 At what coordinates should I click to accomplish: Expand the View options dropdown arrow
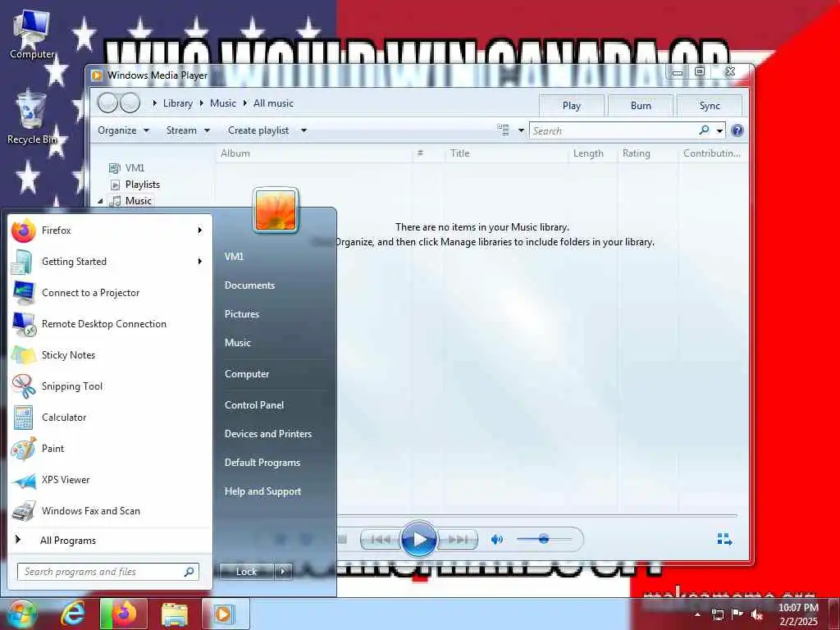click(x=521, y=130)
